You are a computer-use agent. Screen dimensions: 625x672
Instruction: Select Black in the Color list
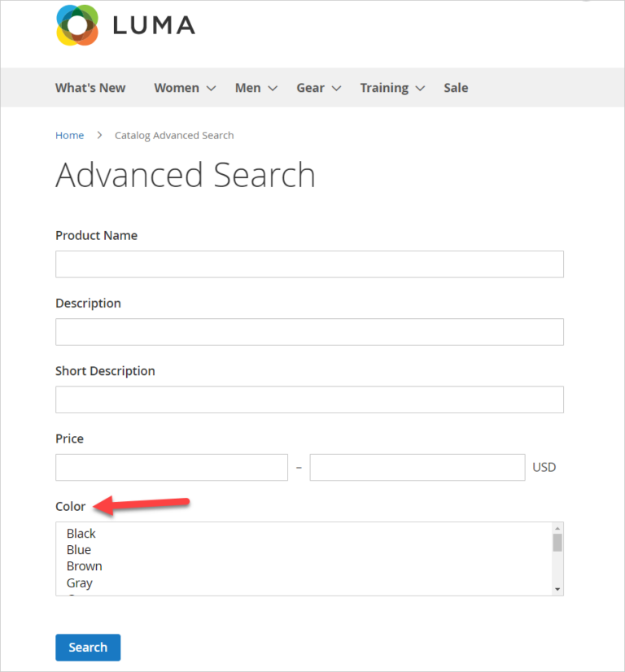point(81,534)
